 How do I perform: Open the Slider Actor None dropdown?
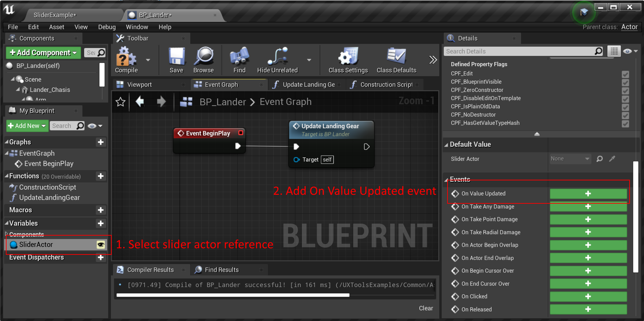coord(570,159)
